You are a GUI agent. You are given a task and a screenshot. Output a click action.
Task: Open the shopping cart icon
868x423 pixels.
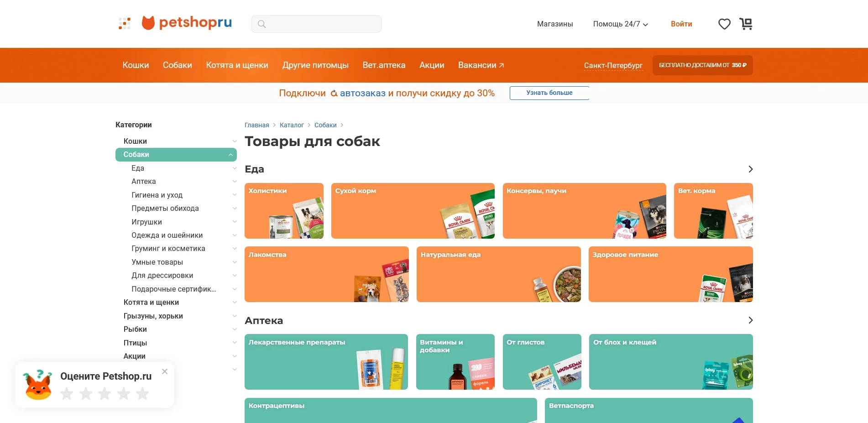pos(746,24)
